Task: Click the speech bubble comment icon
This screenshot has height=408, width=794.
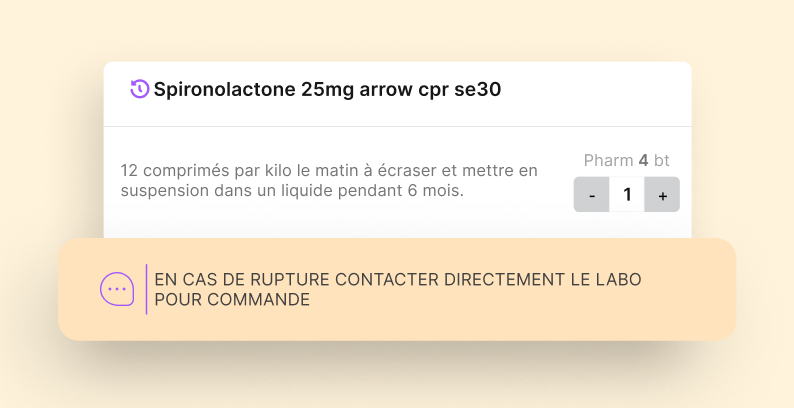Action: point(116,289)
